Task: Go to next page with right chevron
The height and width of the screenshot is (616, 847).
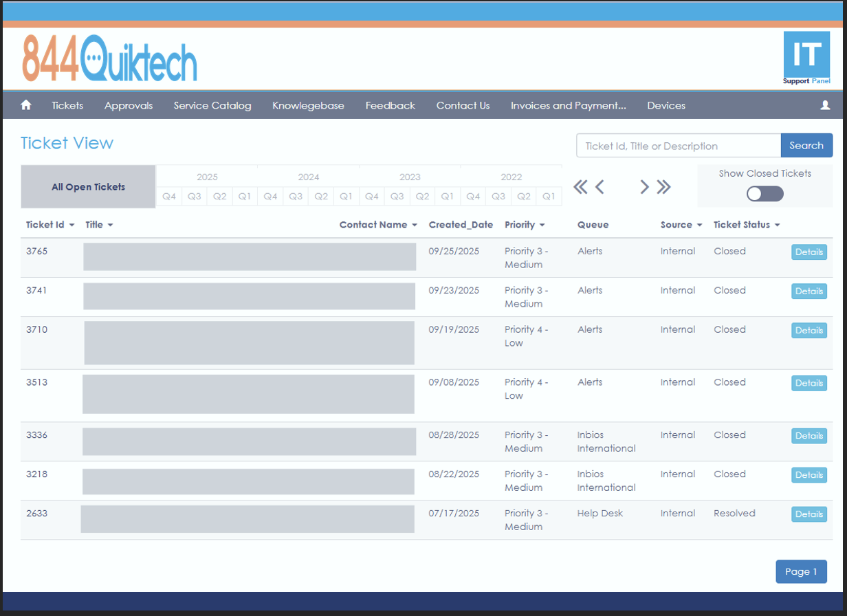Action: (x=644, y=187)
